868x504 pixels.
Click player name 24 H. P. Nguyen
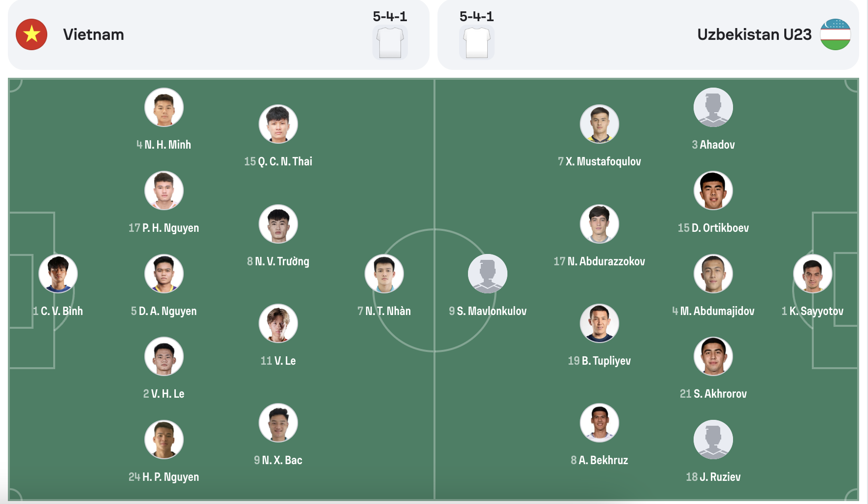pos(163,477)
